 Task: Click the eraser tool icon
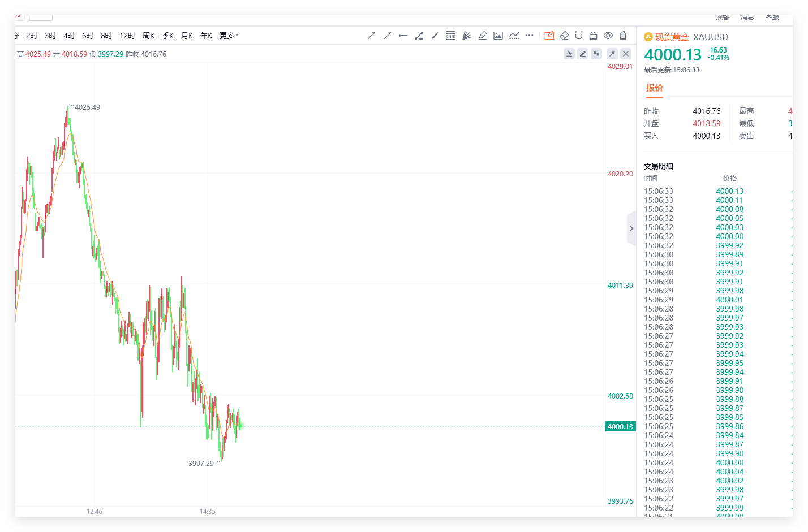564,36
